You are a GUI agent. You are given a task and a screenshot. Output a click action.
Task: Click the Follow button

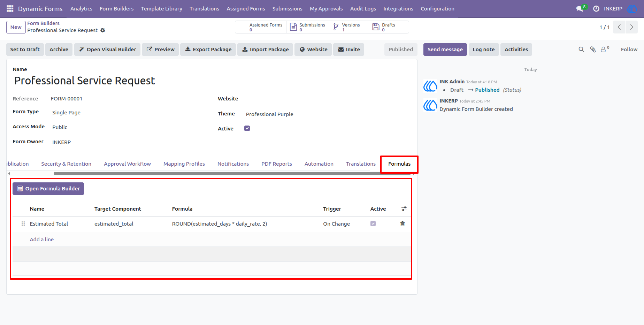pos(629,50)
